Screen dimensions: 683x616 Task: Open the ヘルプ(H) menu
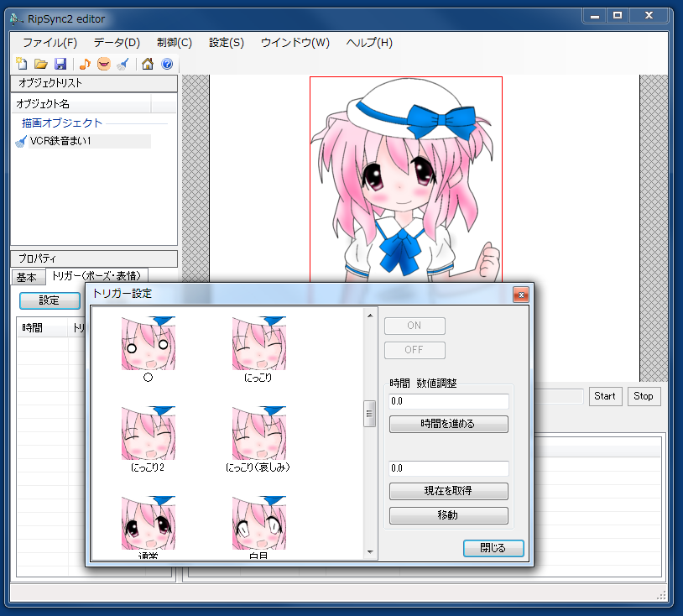coord(369,43)
